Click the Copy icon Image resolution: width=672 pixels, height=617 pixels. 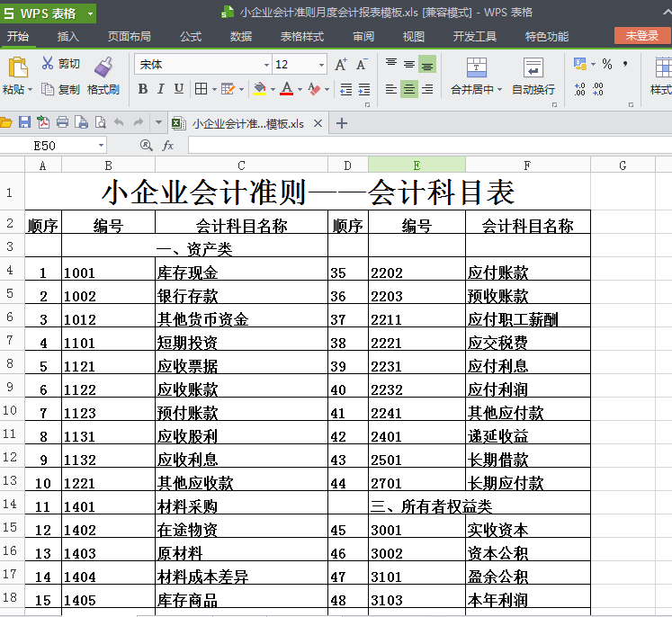click(47, 90)
